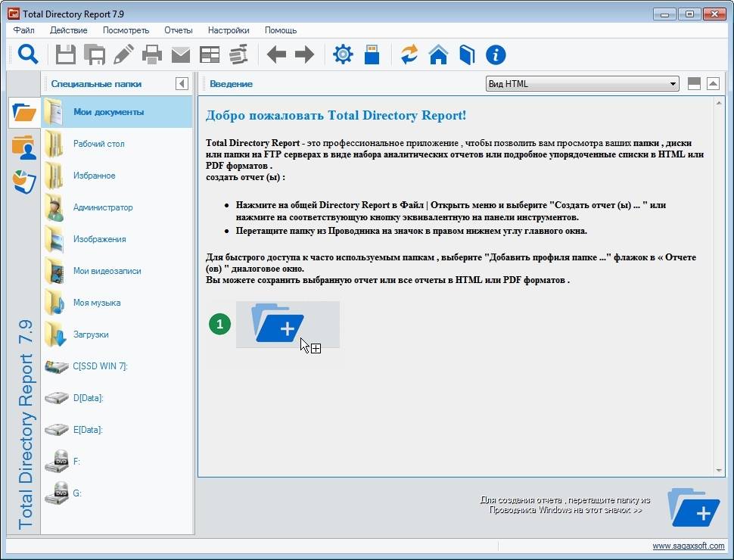Select Моя музыка folder
Screen dimensions: 734x560
tap(117, 303)
